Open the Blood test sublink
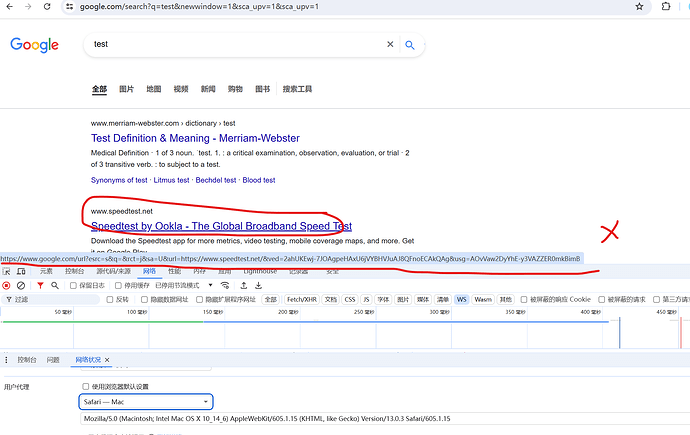 click(x=259, y=180)
